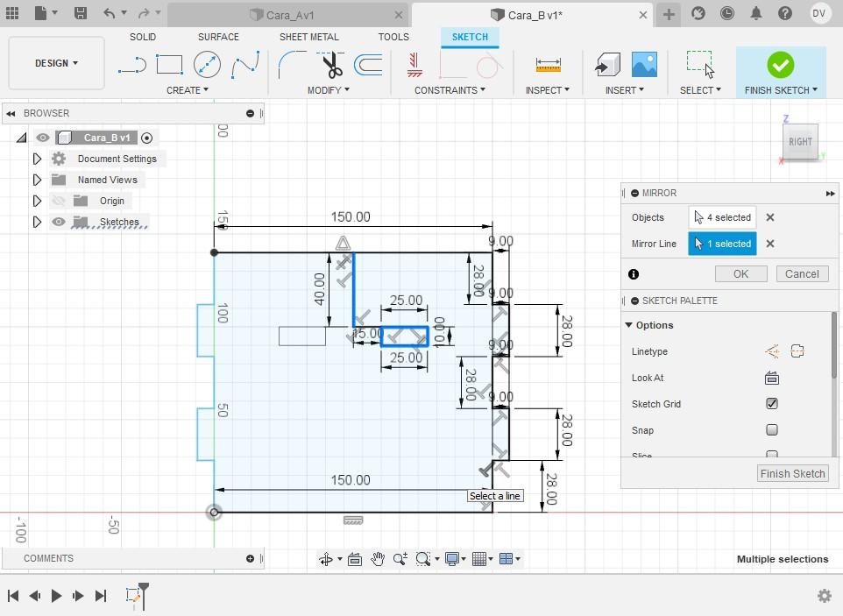
Task: Activate Cara_B v1 component radio button
Action: pos(146,138)
